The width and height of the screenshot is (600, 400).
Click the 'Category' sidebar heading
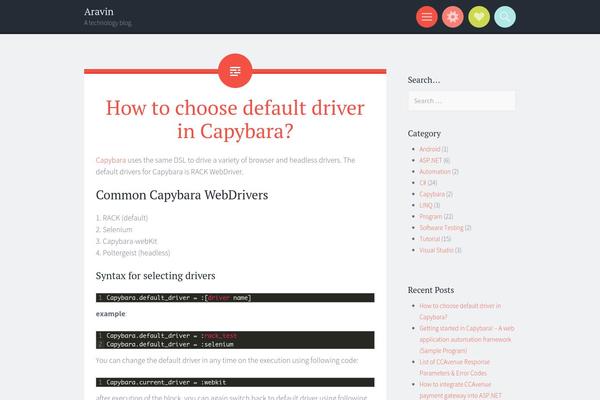424,134
